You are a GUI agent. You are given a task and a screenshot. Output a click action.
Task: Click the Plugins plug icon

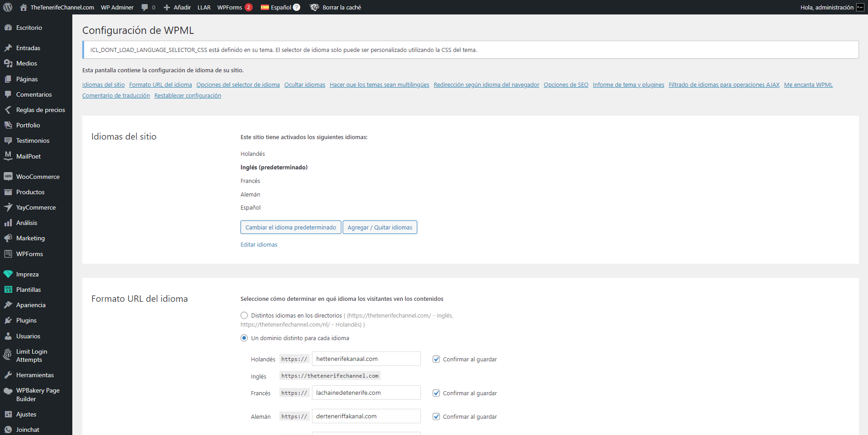click(x=8, y=320)
